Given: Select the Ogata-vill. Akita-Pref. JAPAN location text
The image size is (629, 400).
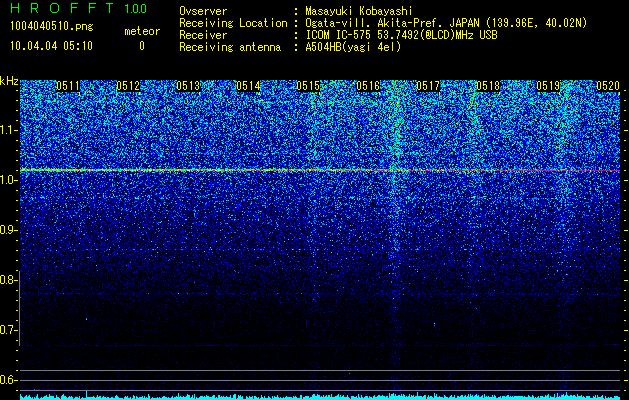Looking at the screenshot, I should (x=446, y=23).
